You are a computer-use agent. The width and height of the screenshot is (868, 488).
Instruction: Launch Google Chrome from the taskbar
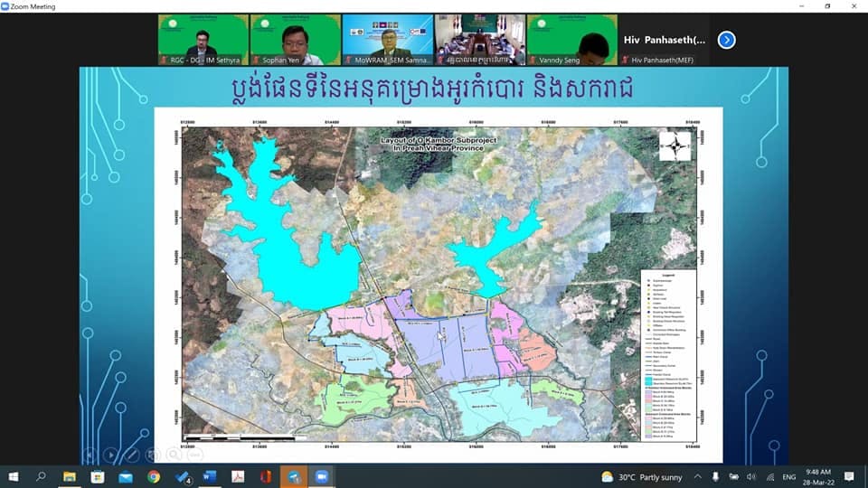point(154,476)
